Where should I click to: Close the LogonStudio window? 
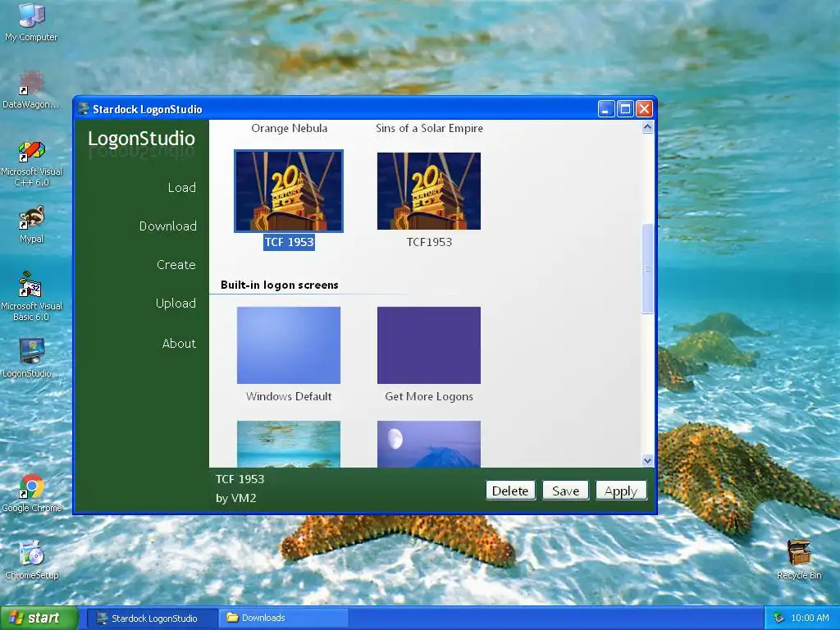tap(645, 109)
